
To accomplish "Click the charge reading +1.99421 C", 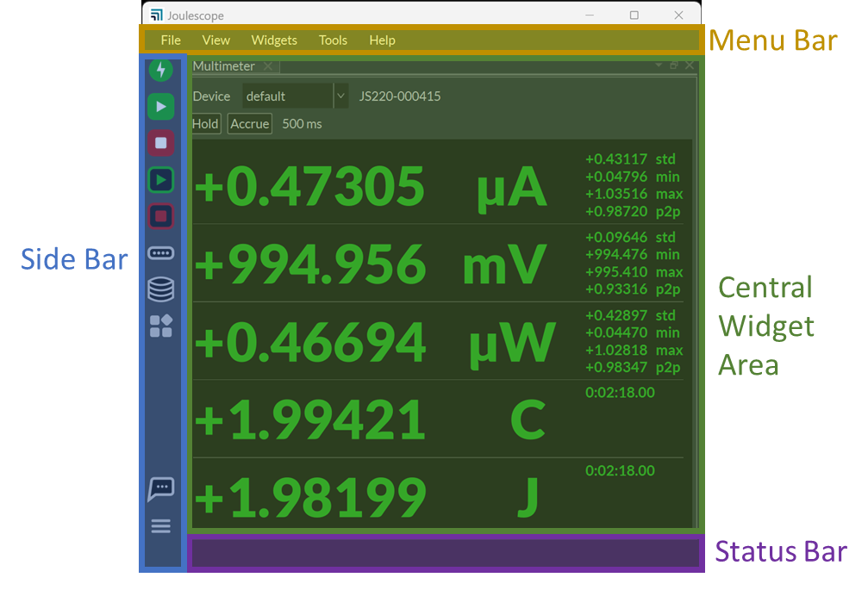I will click(x=371, y=419).
